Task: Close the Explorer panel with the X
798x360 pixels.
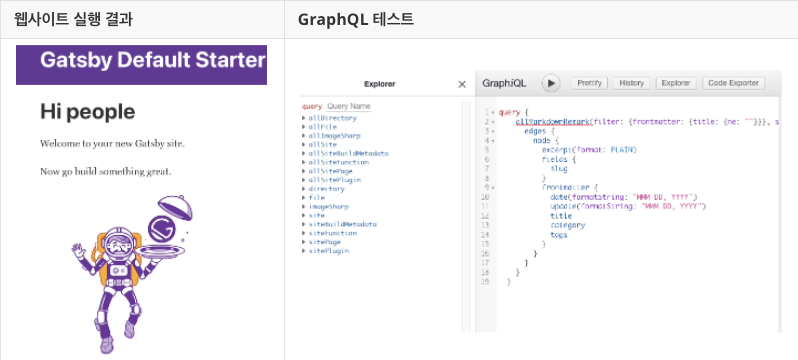Action: 462,85
